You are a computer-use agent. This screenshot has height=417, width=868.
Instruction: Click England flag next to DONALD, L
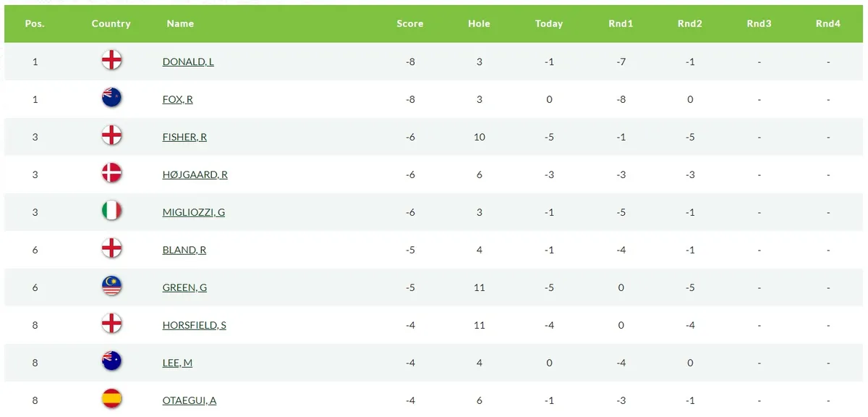pyautogui.click(x=111, y=60)
